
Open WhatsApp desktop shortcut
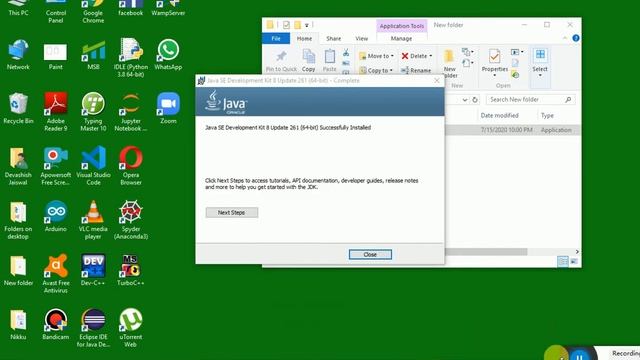click(x=168, y=55)
